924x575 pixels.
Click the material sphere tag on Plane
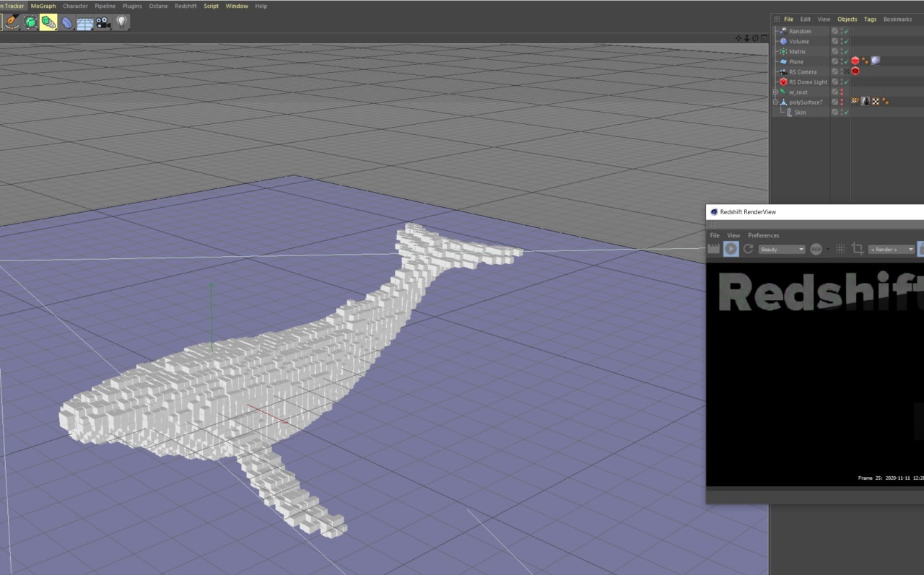pyautogui.click(x=876, y=61)
